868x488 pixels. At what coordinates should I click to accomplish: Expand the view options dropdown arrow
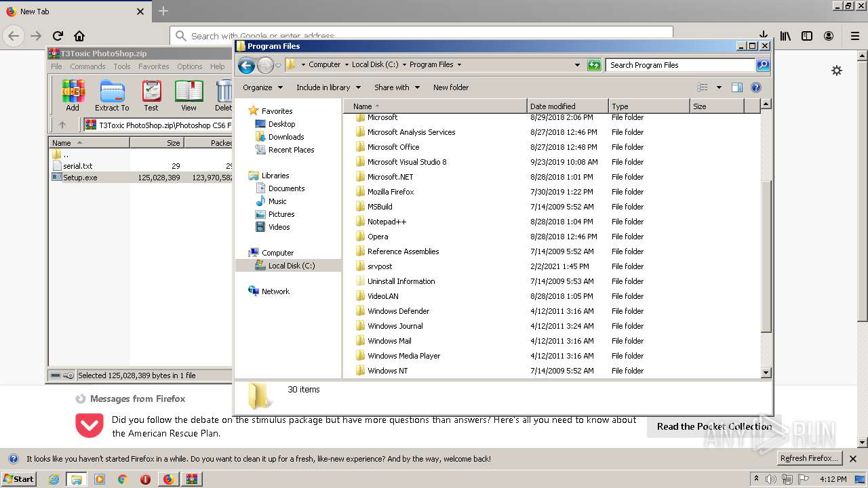coord(719,87)
